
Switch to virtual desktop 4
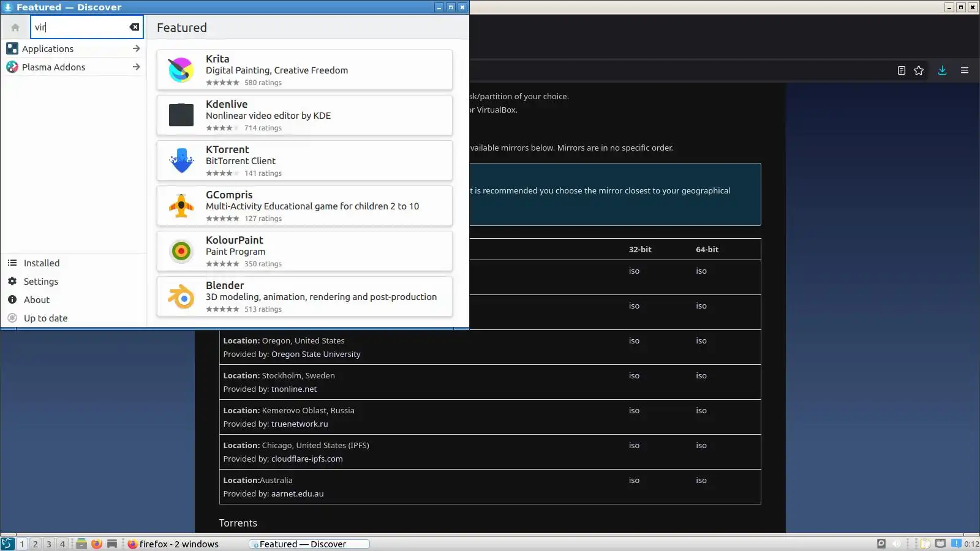[x=62, y=544]
